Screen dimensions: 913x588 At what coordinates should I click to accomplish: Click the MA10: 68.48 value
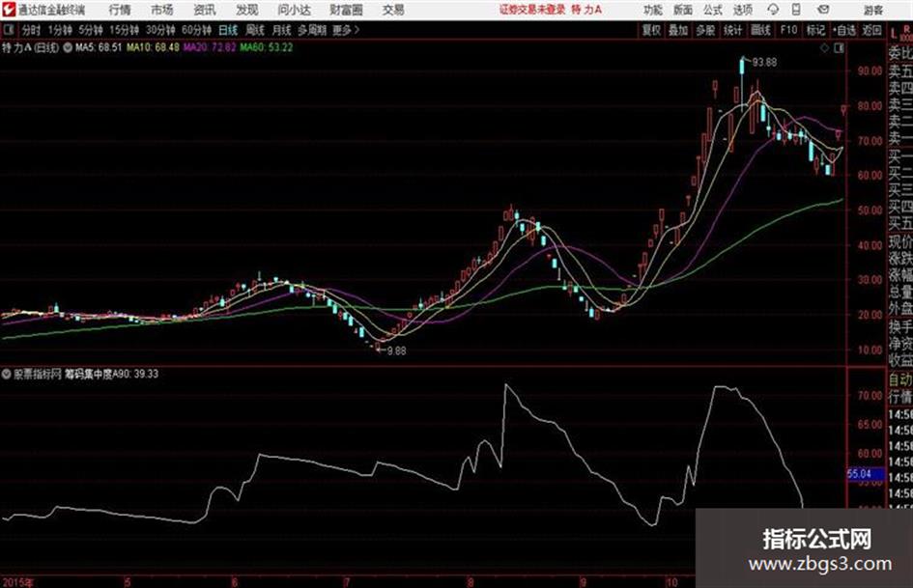pyautogui.click(x=153, y=47)
